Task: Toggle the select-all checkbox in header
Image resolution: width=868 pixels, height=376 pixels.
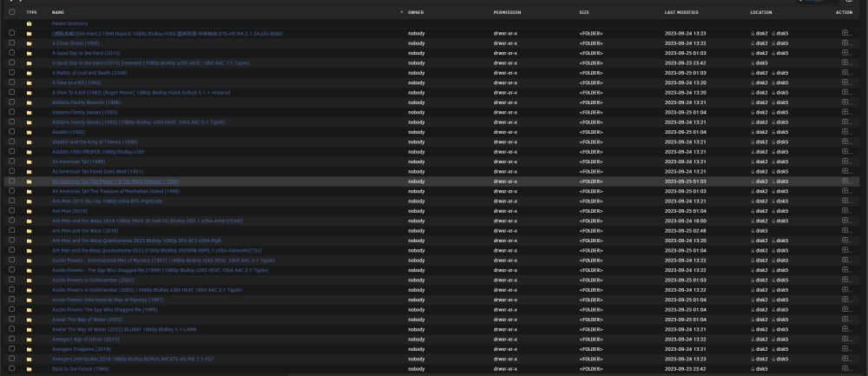Action: (x=12, y=12)
